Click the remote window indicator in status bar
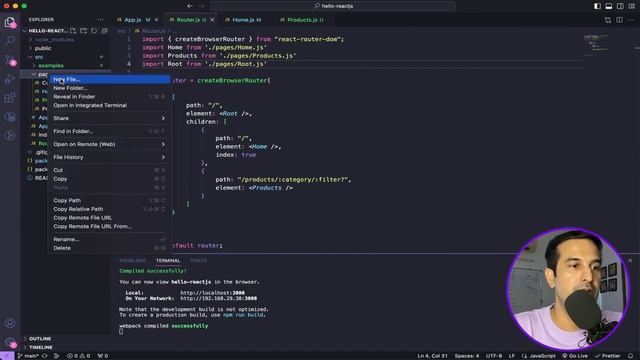The height and width of the screenshot is (360, 640). point(7,356)
